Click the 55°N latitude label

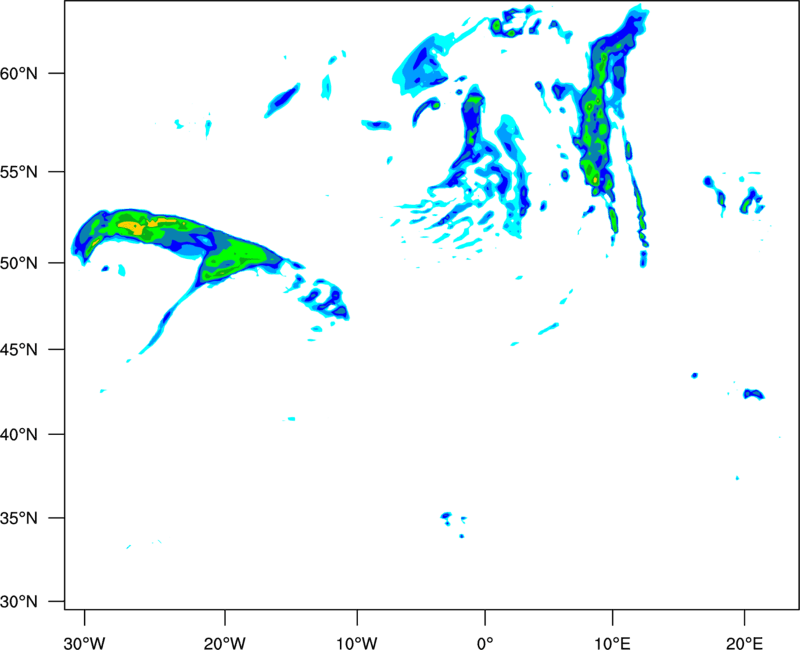point(19,172)
